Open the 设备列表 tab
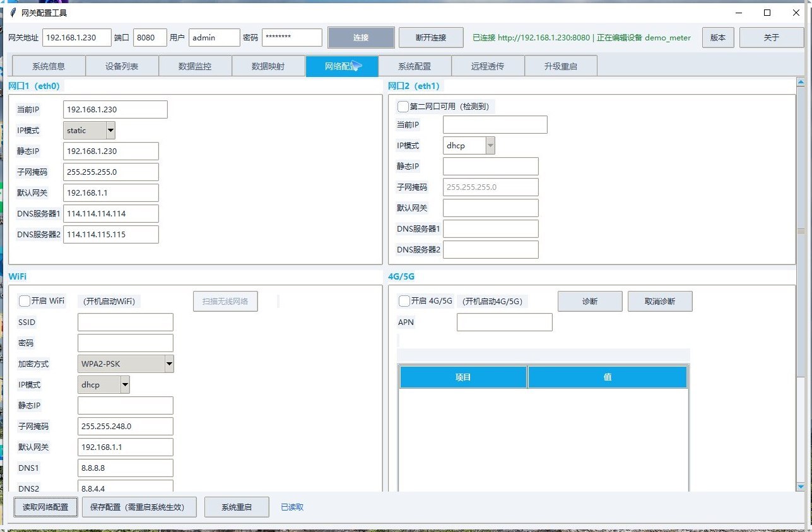Viewport: 812px width, 532px height. click(122, 66)
